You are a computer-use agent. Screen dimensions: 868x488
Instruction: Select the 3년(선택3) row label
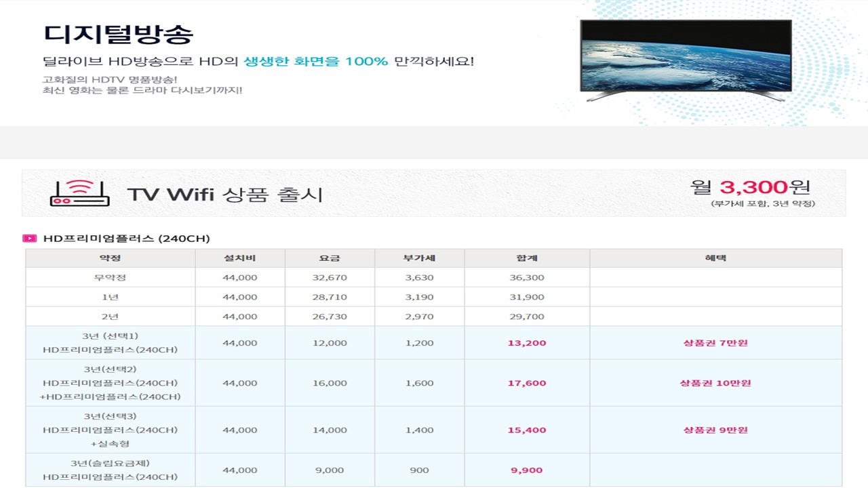click(x=110, y=416)
